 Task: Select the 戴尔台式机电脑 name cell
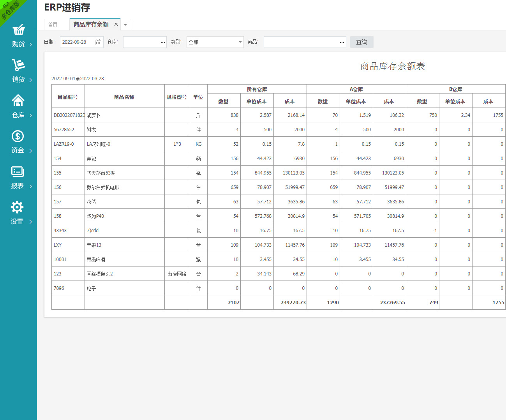(x=125, y=187)
